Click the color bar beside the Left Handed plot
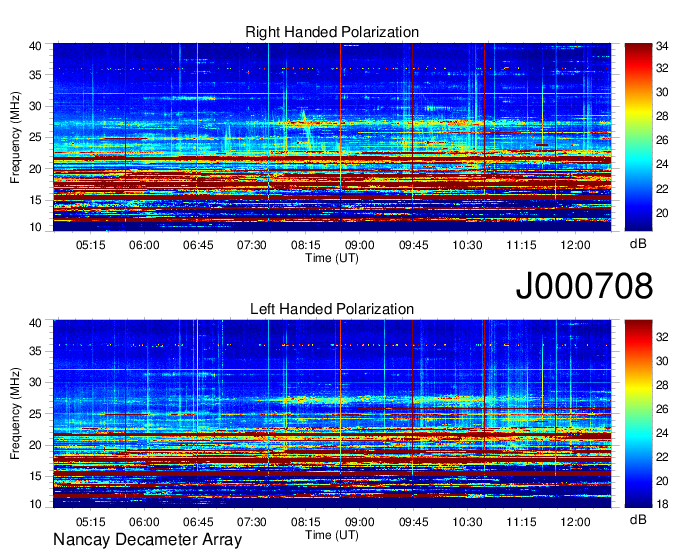This screenshot has width=680, height=552. pyautogui.click(x=638, y=414)
